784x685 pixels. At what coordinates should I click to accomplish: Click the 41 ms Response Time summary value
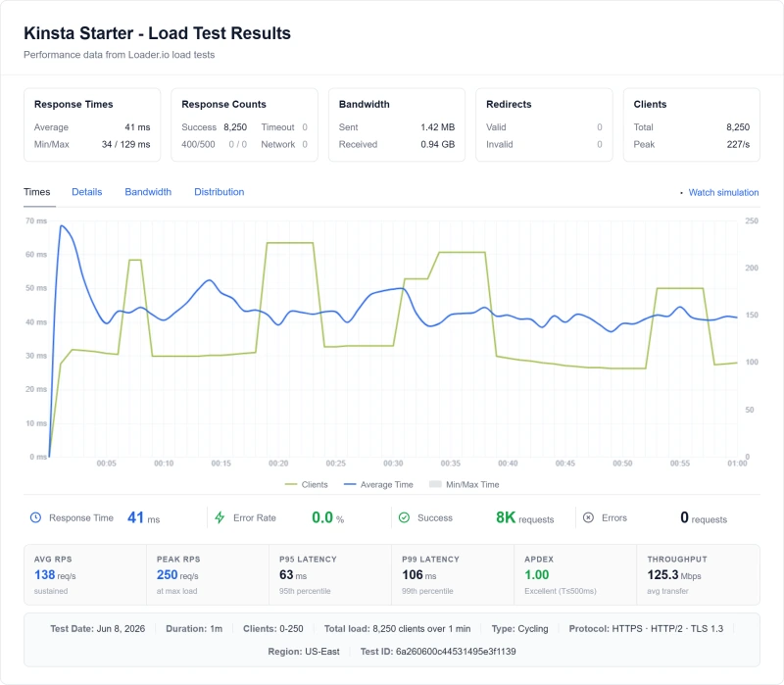(143, 517)
